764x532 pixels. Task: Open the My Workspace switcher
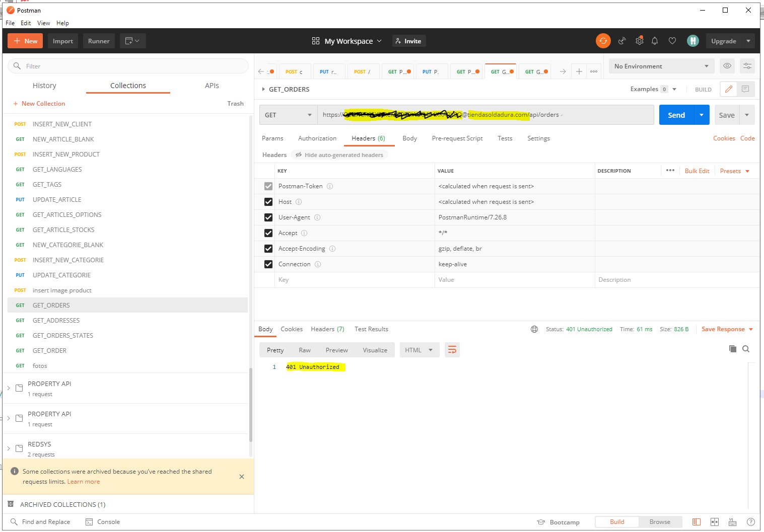347,41
